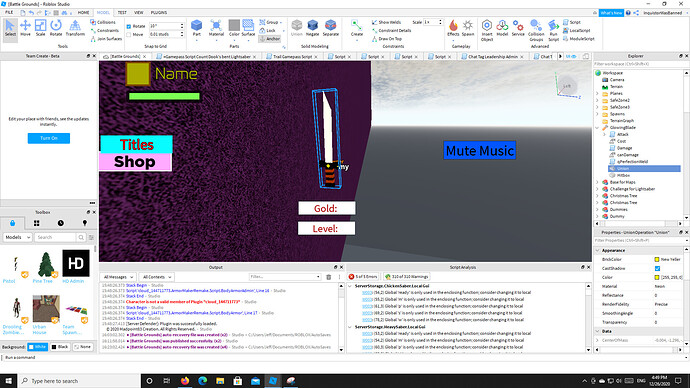Collapse the Appearance properties section

point(597,250)
